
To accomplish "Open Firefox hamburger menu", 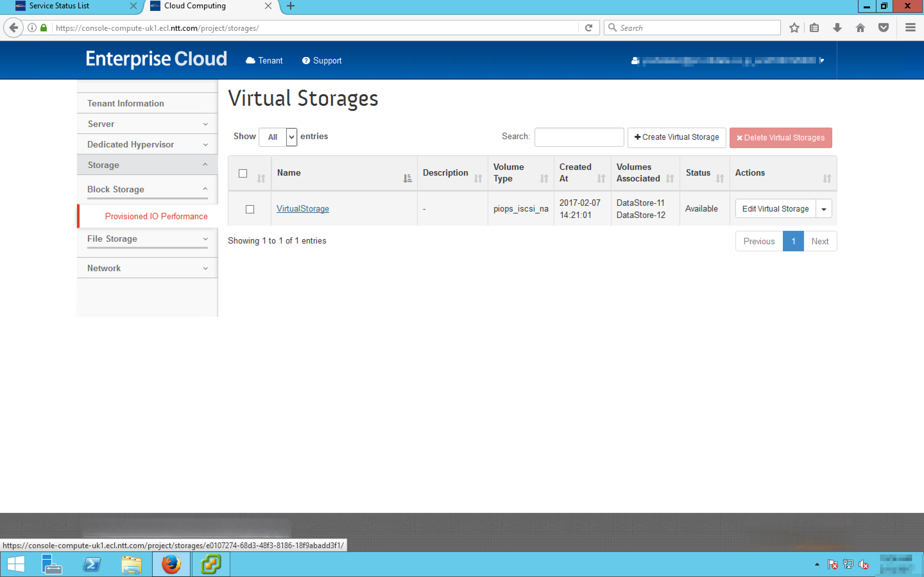I will point(910,28).
